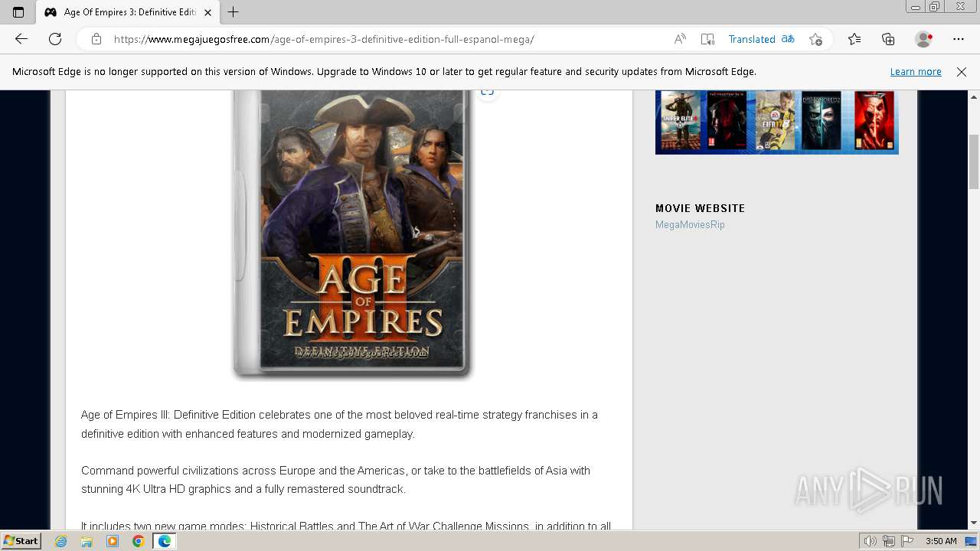Open network status tray icon

click(888, 541)
